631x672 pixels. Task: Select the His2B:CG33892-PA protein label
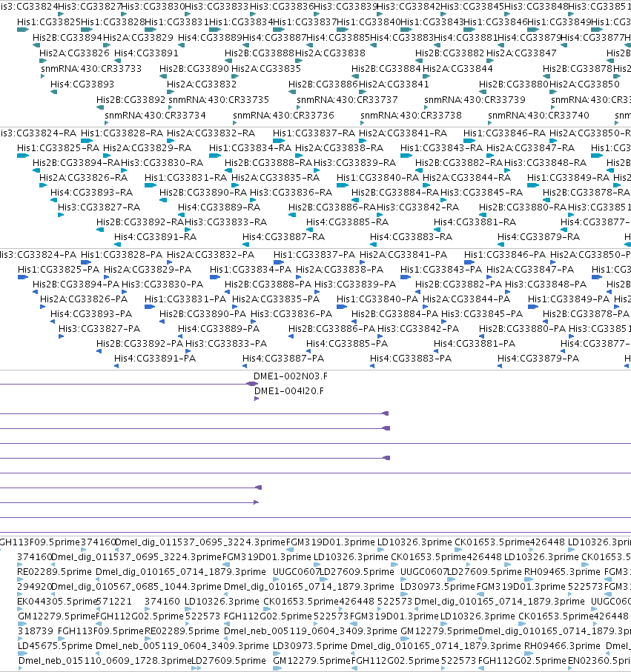click(140, 343)
